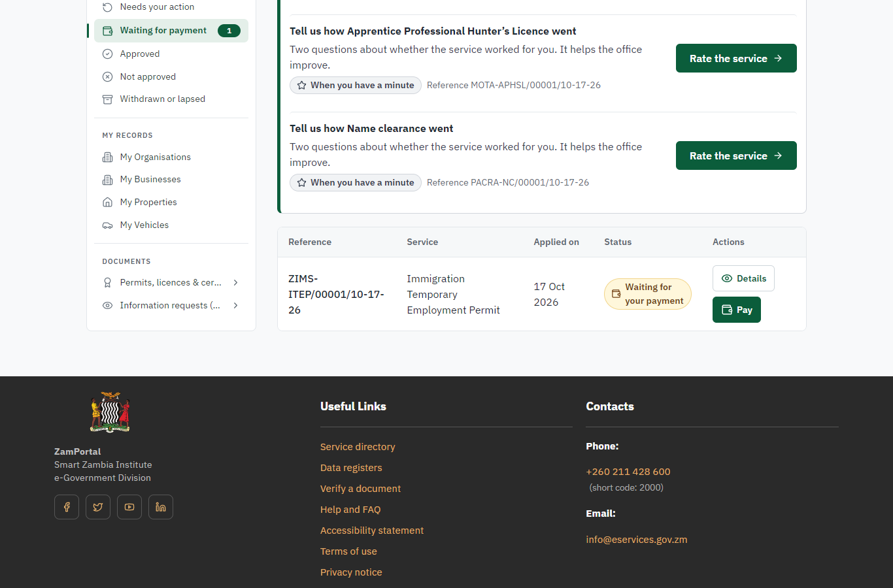The height and width of the screenshot is (588, 893).
Task: Expand the Information requests chevron
Action: (x=236, y=306)
